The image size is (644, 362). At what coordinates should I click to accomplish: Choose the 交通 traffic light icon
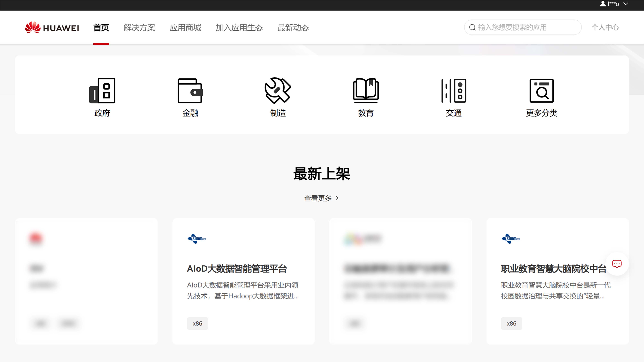454,91
